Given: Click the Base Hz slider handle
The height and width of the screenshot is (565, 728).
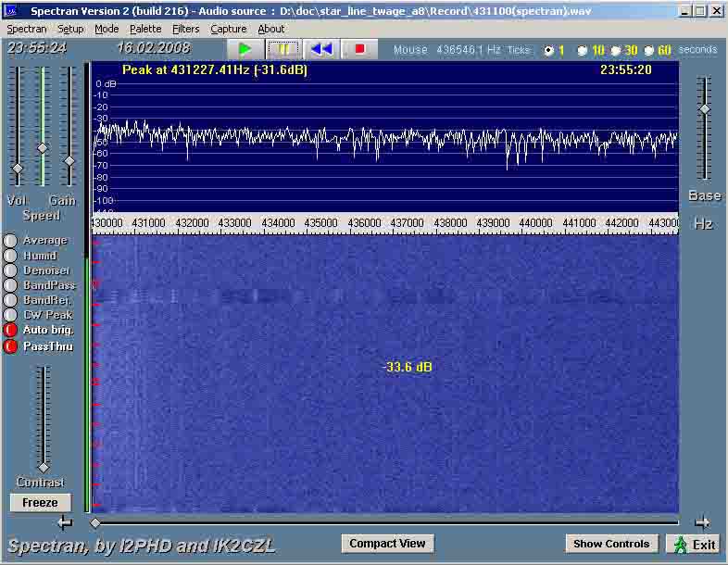Looking at the screenshot, I should click(705, 109).
